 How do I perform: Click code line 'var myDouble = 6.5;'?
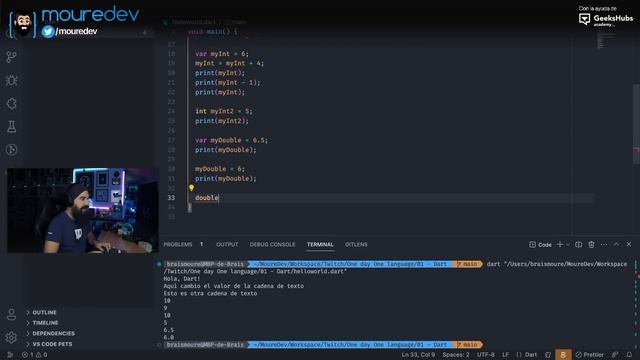231,140
